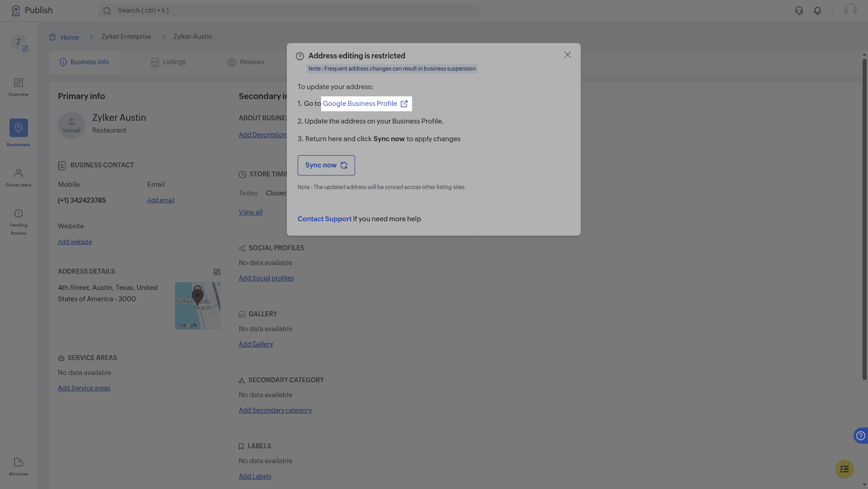Switch to Reviews tab
The width and height of the screenshot is (868, 489).
tap(246, 62)
